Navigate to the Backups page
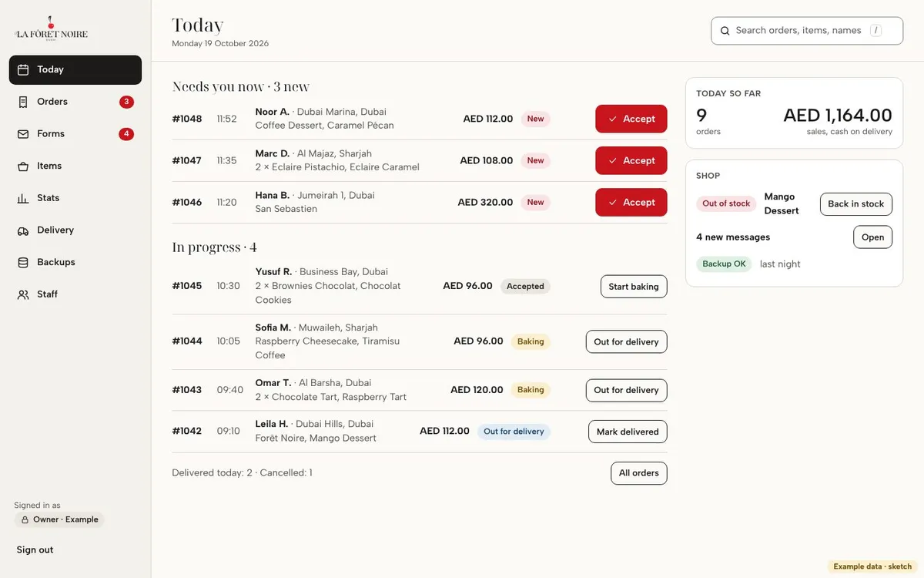The image size is (924, 578). 75,263
